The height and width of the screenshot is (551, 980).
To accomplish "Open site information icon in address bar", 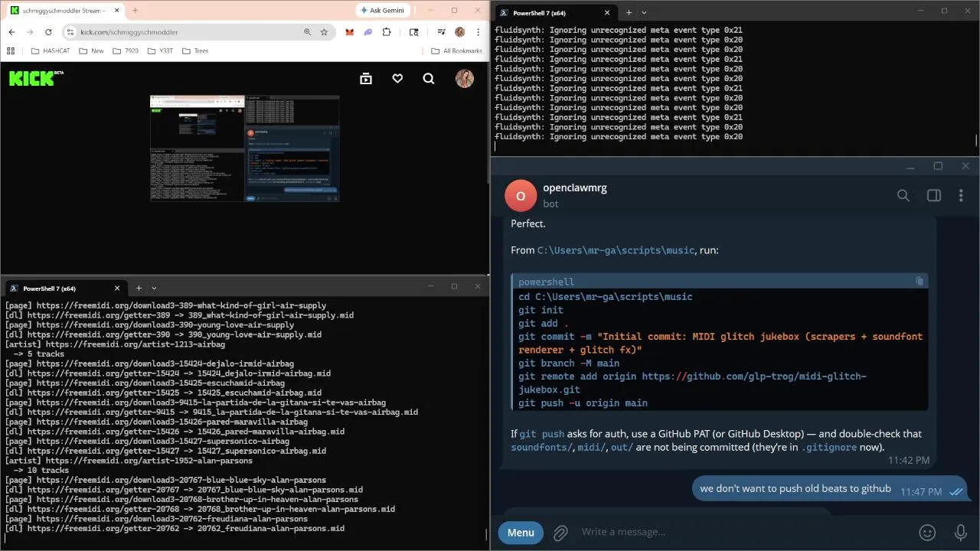I will pyautogui.click(x=70, y=32).
